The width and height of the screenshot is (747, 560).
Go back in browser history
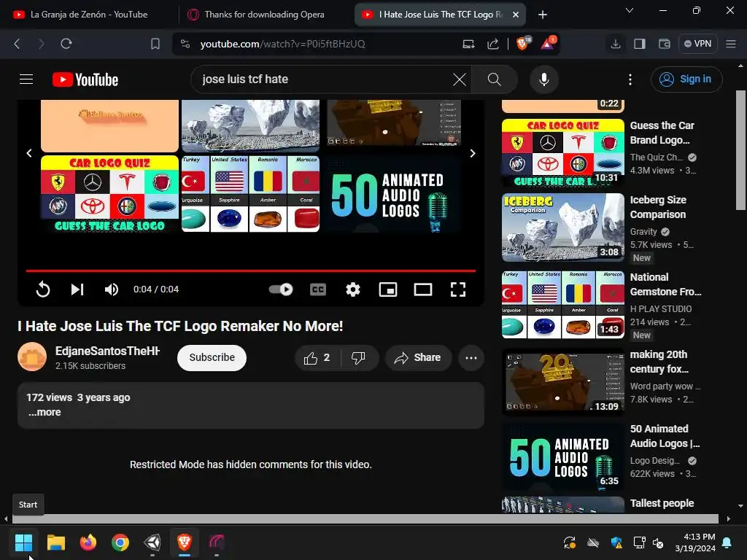point(18,44)
